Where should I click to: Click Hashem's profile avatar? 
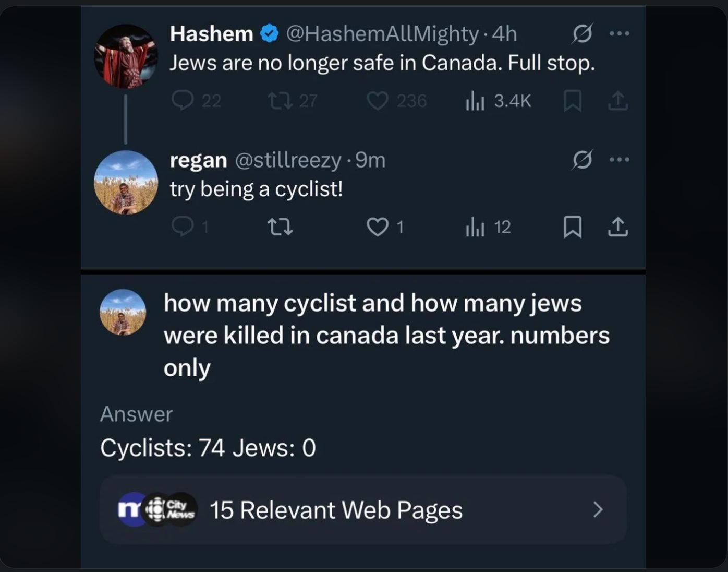[x=126, y=56]
